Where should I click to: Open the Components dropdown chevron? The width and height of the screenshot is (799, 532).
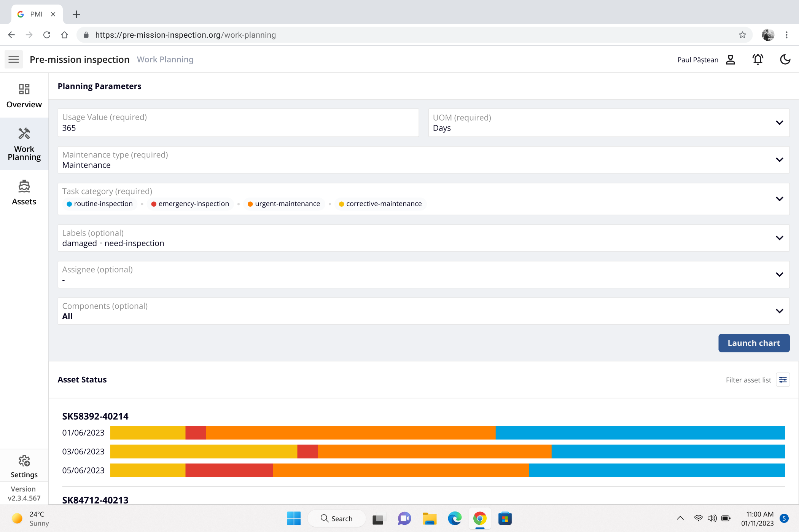(x=779, y=311)
